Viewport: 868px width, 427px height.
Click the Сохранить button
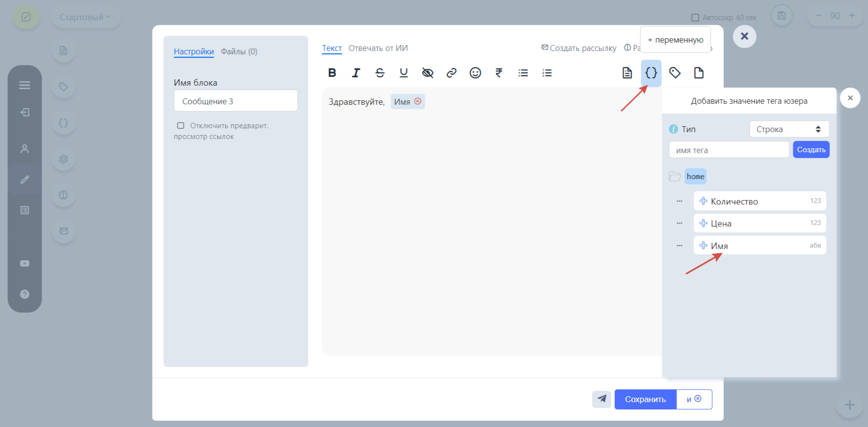pos(645,399)
